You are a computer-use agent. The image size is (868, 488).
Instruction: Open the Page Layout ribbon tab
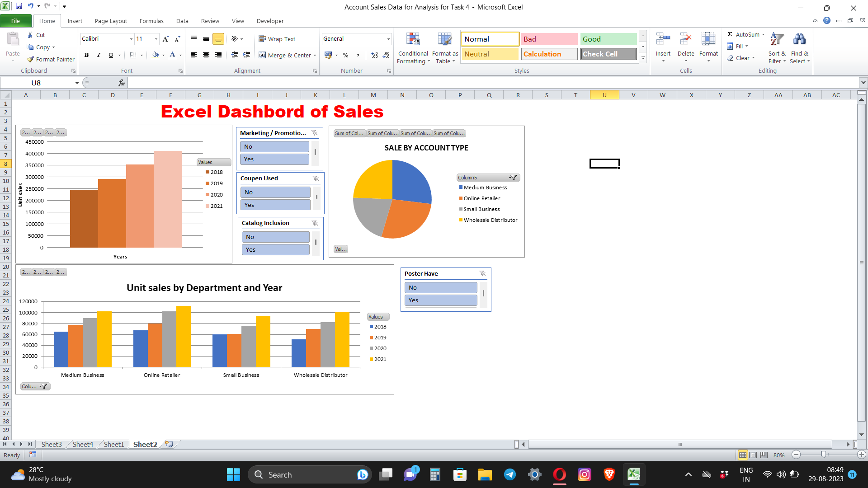tap(111, 21)
